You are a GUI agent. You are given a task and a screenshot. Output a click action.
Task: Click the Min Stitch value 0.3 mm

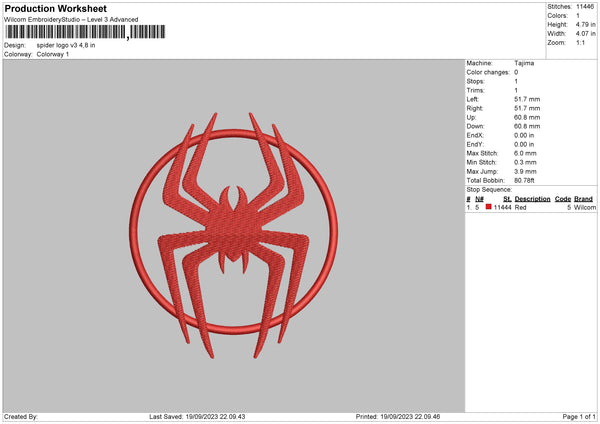525,162
